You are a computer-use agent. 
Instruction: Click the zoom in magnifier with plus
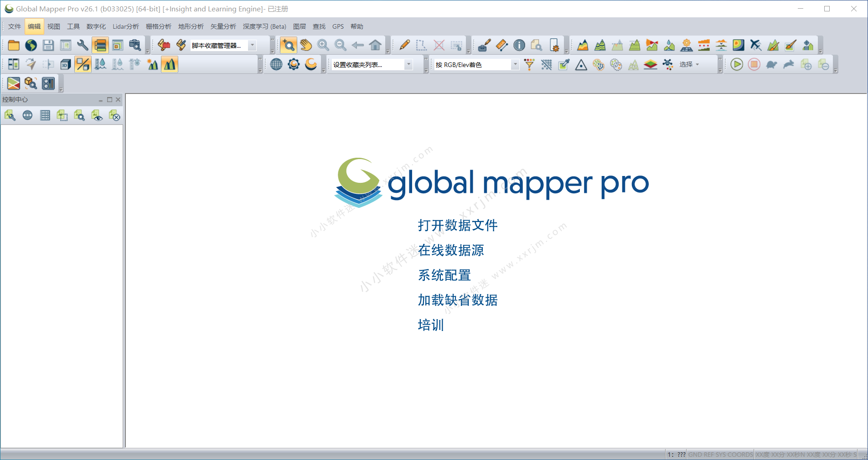tap(323, 45)
